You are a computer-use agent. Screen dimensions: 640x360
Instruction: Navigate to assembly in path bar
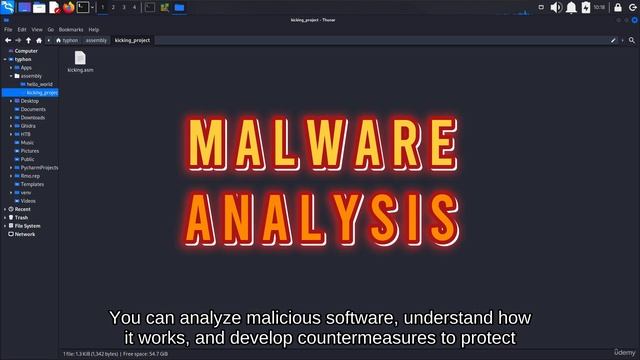[96, 40]
